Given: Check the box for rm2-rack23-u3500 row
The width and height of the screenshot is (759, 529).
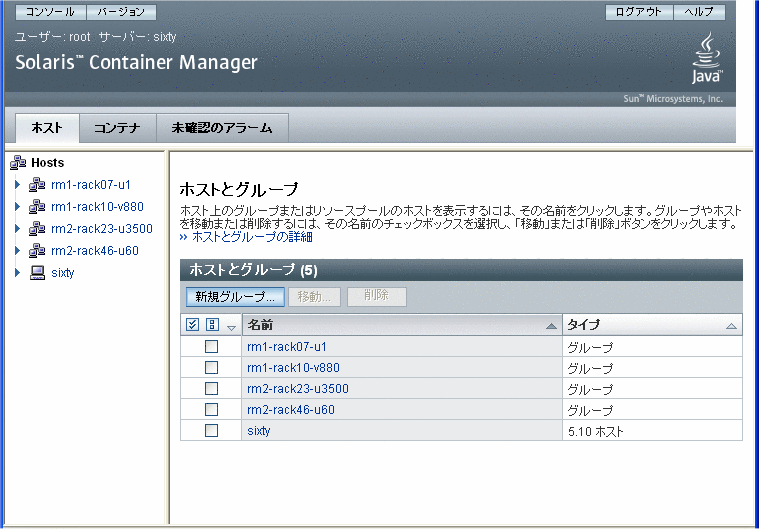Looking at the screenshot, I should pos(211,389).
